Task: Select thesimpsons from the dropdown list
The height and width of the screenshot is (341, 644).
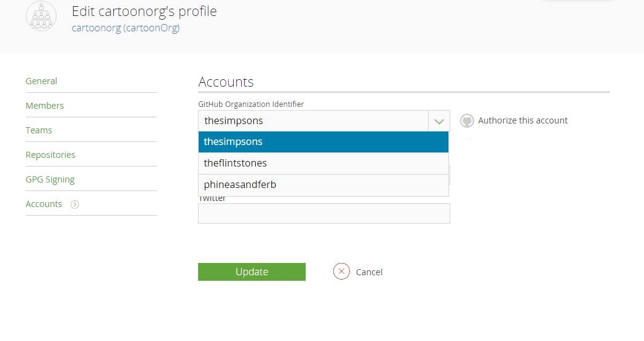Action: tap(324, 142)
